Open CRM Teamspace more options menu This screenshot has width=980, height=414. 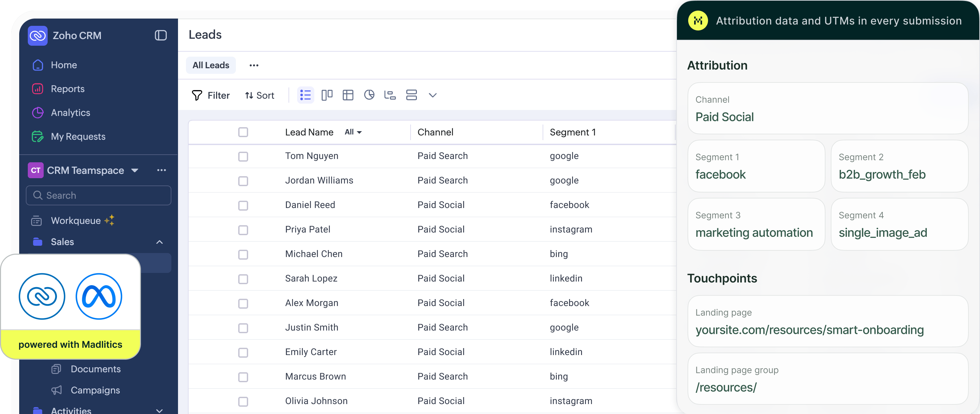161,170
